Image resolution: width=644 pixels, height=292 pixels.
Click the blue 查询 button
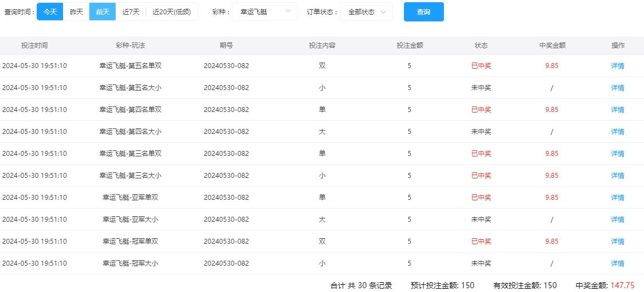point(423,12)
